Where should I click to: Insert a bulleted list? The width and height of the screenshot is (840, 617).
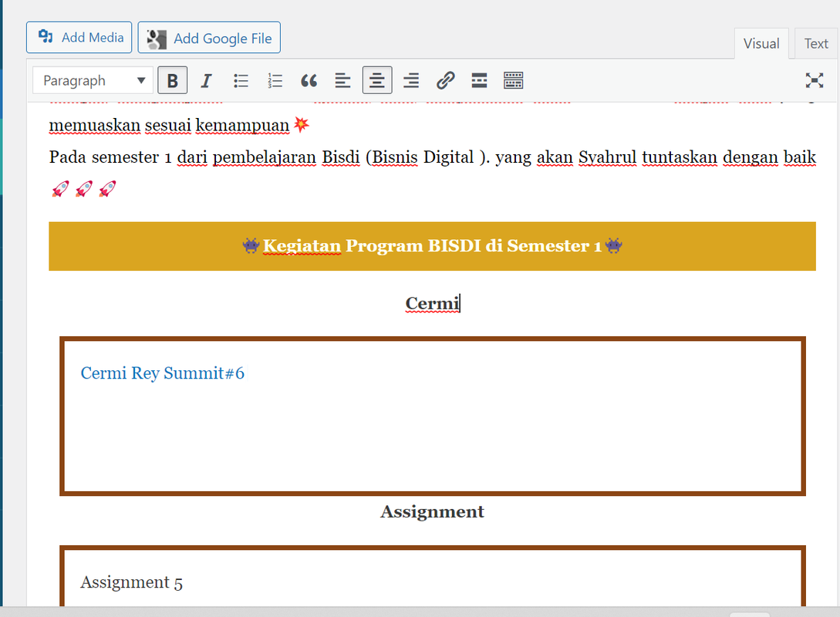pyautogui.click(x=241, y=81)
